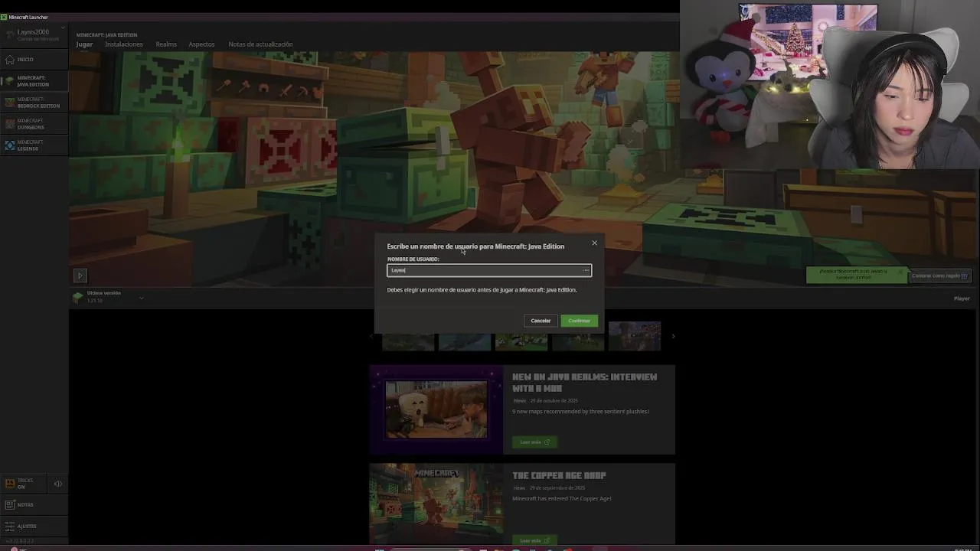Click Leer más under Java Realms interview
Image resolution: width=980 pixels, height=551 pixels.
[x=534, y=442]
